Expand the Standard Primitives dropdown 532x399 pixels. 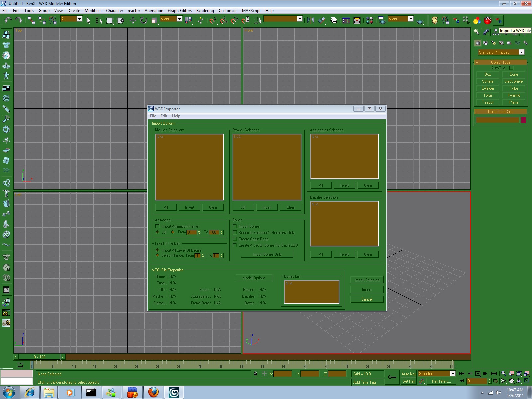521,52
